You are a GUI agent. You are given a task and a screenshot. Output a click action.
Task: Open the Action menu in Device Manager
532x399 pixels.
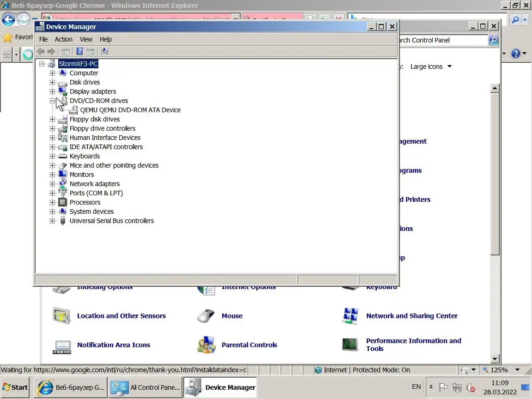coord(63,39)
